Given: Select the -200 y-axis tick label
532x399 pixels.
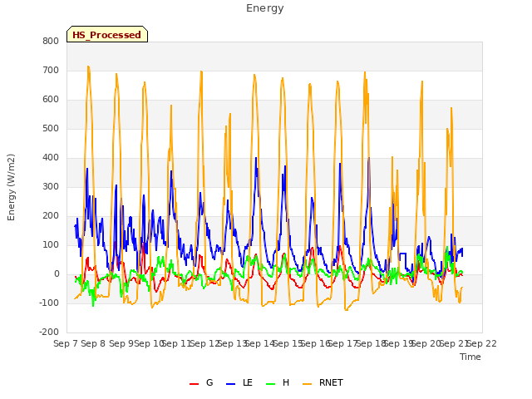Looking at the screenshot, I should 49,332.
